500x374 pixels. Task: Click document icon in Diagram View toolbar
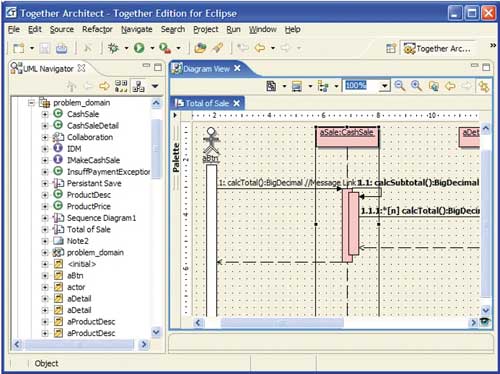click(x=271, y=86)
